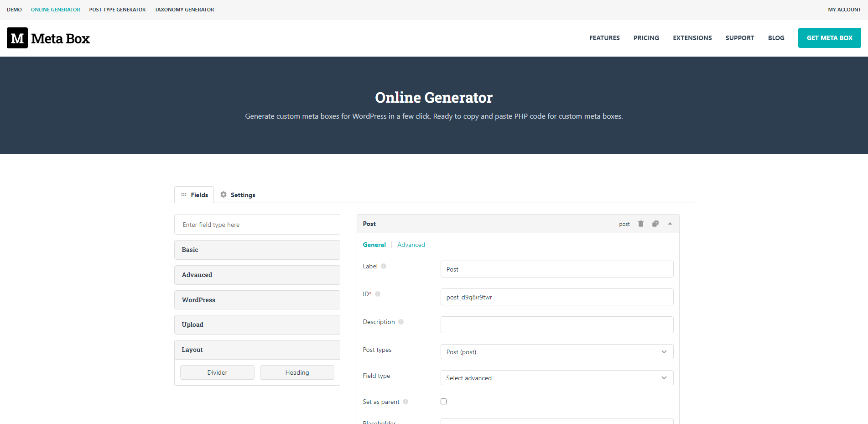Open the Taxonomy Generator link

(x=184, y=10)
